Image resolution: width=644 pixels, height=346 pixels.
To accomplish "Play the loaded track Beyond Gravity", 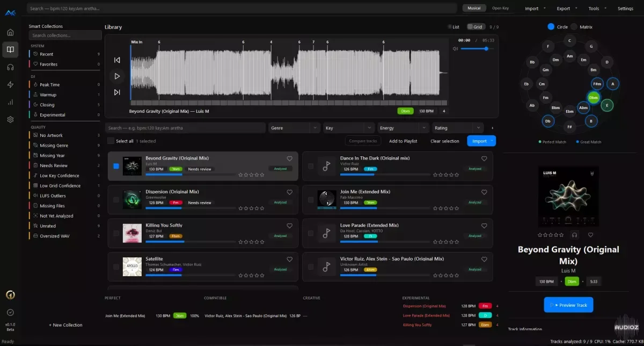I will 117,76.
